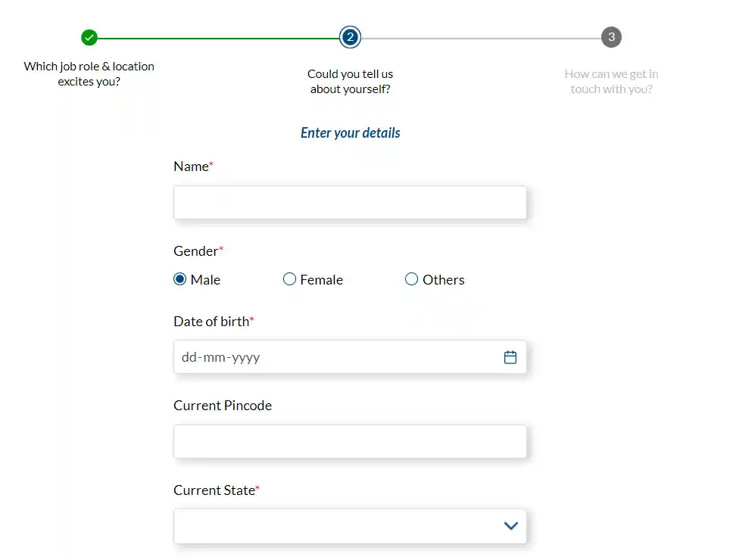
Task: Click the Others label text
Action: 443,279
